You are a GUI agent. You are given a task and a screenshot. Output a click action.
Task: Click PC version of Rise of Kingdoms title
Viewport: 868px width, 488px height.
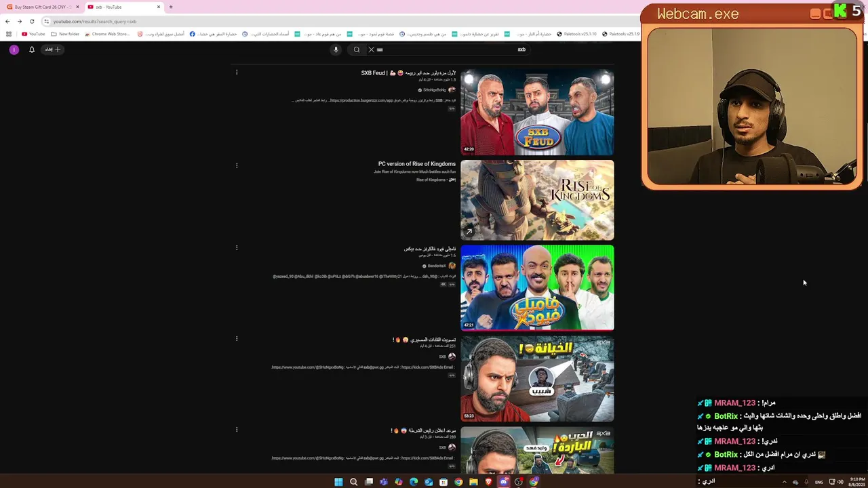point(417,164)
